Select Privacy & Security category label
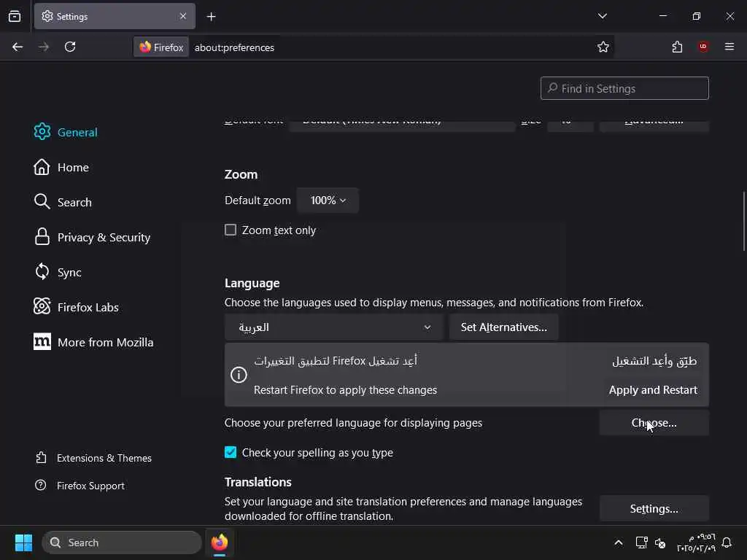 [104, 237]
